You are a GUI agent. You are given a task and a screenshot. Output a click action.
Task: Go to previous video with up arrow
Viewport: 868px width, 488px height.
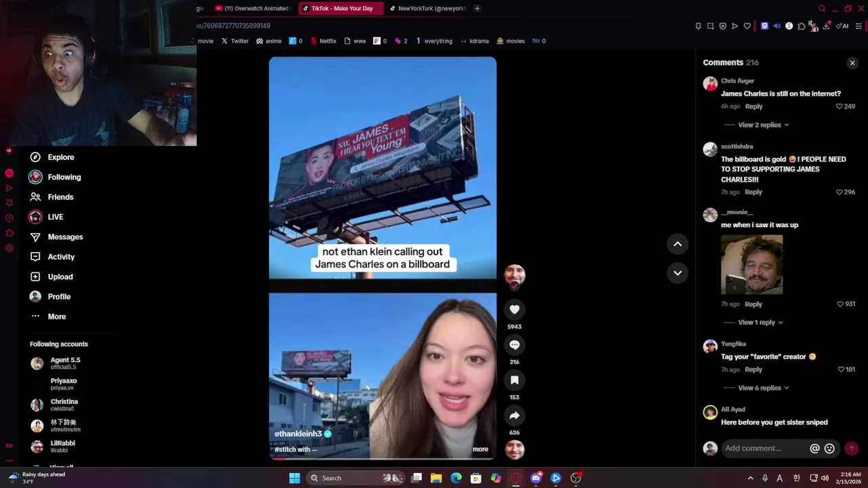[x=677, y=244]
